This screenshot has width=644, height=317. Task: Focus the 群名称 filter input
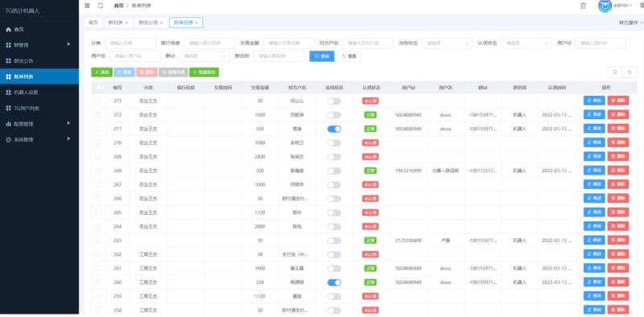pyautogui.click(x=279, y=56)
